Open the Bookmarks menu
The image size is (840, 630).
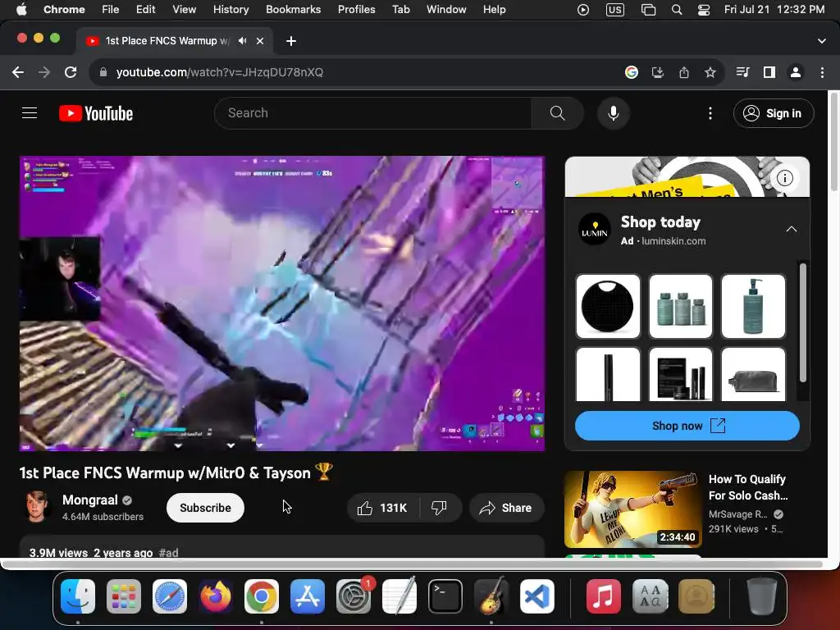(x=293, y=10)
